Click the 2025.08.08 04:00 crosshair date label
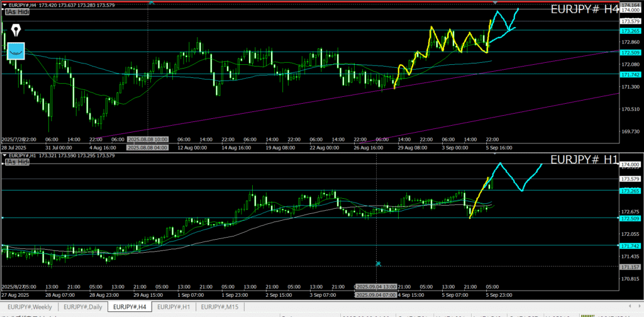644x317 pixels. (146, 147)
